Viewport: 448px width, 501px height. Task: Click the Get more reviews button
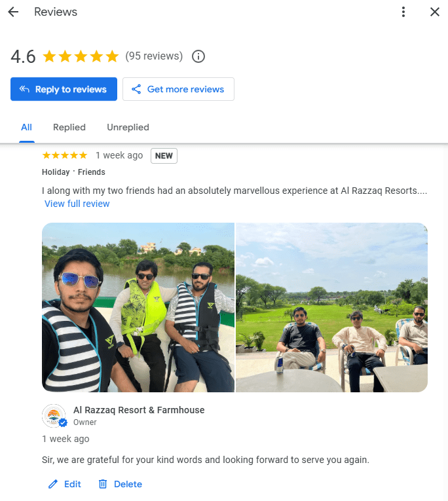point(178,89)
